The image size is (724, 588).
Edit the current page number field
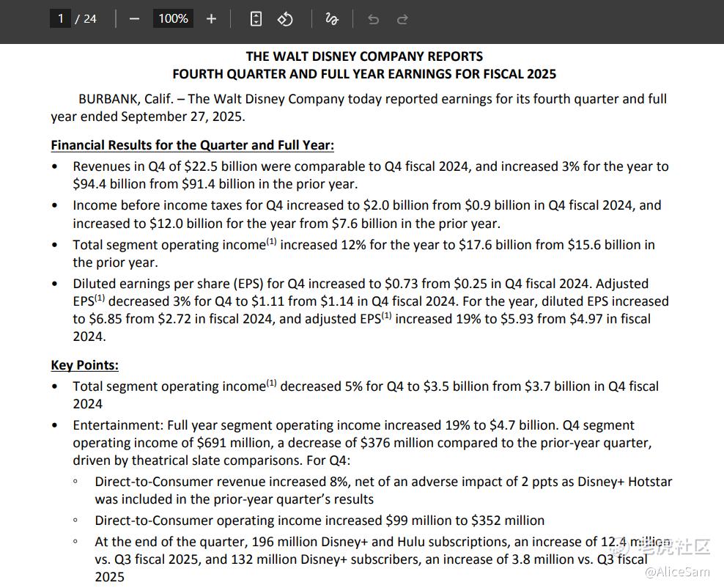[60, 19]
